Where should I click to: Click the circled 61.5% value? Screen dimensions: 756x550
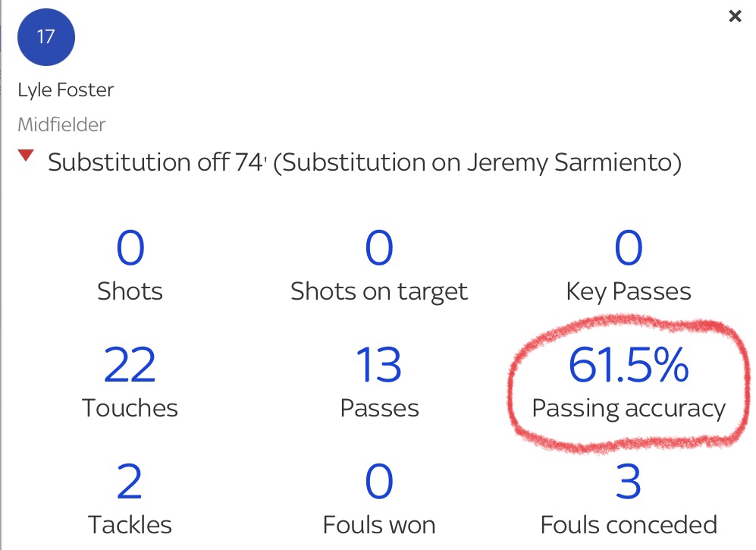(629, 365)
